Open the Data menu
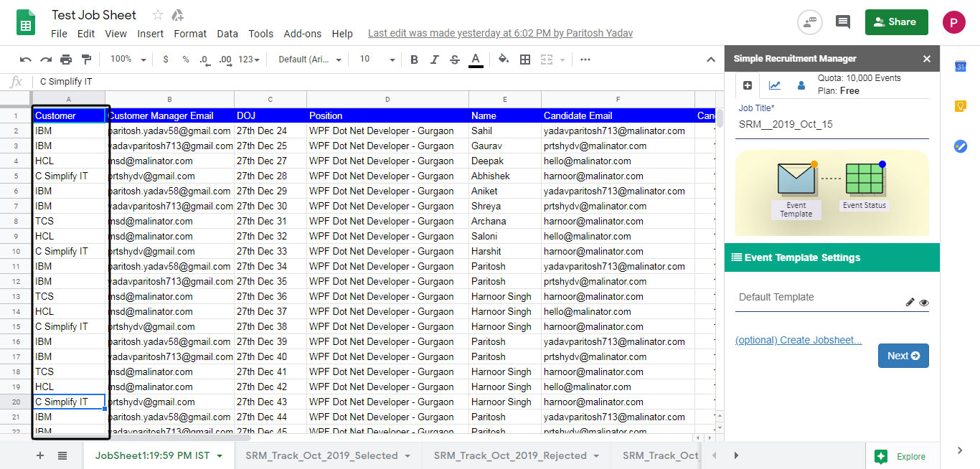This screenshot has height=469, width=980. point(227,34)
